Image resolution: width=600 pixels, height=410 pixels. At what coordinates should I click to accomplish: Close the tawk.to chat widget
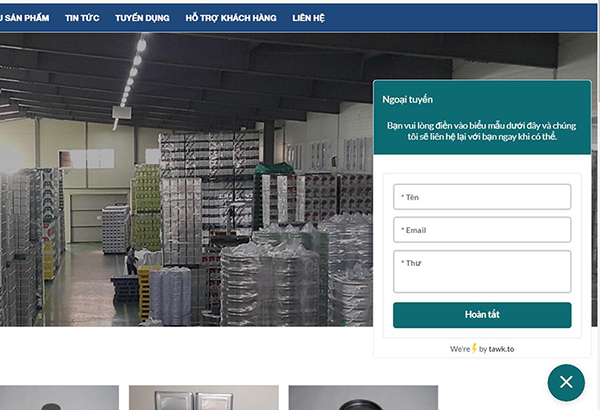pyautogui.click(x=566, y=382)
